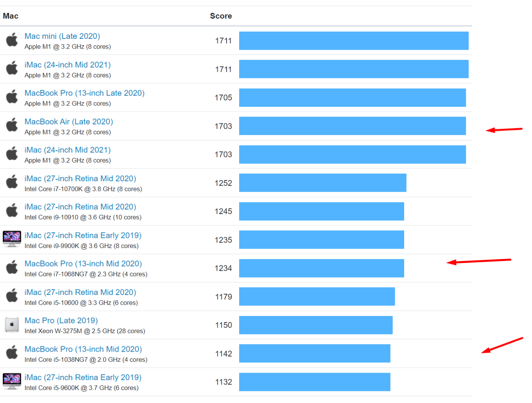Click the Score column header
532x403 pixels.
tap(221, 16)
